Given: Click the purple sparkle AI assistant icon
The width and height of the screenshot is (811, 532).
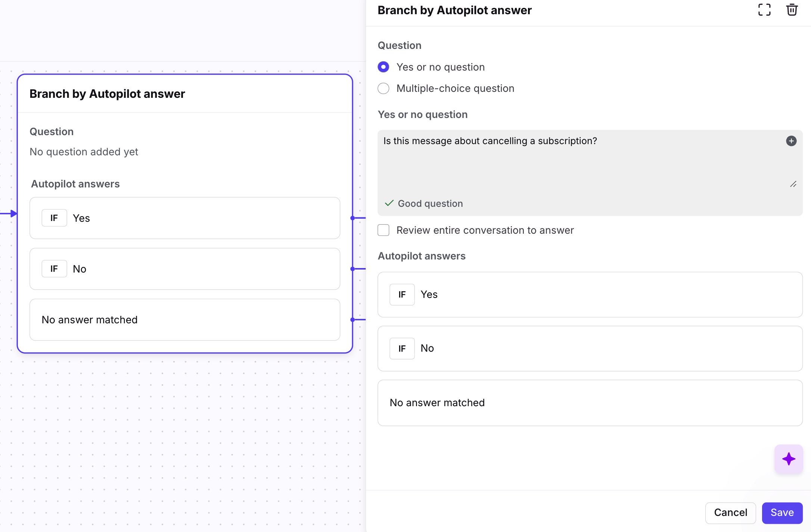Looking at the screenshot, I should 789,459.
